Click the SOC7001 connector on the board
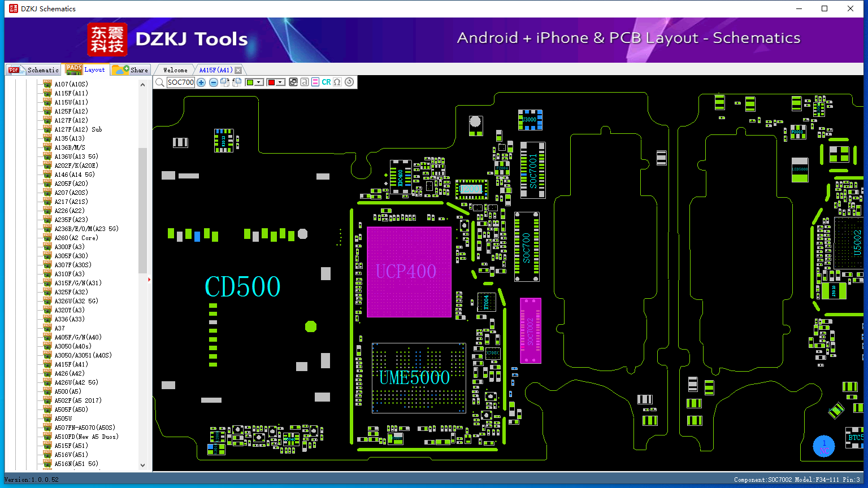Image resolution: width=868 pixels, height=488 pixels. pyautogui.click(x=533, y=171)
